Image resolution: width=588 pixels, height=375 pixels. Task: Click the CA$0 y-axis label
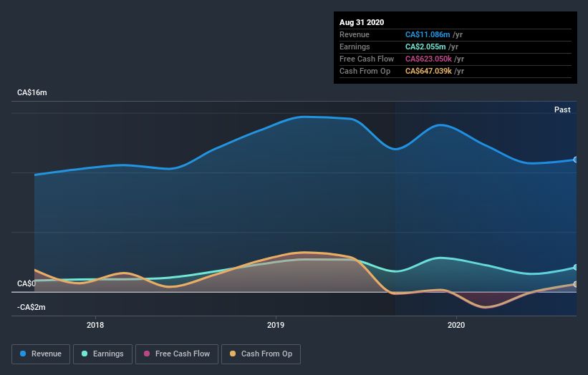(x=26, y=283)
